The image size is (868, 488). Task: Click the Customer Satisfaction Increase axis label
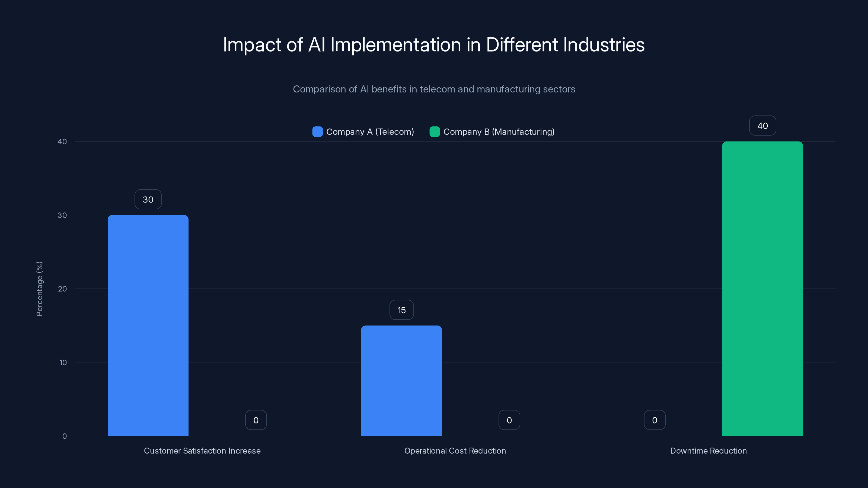(x=202, y=451)
